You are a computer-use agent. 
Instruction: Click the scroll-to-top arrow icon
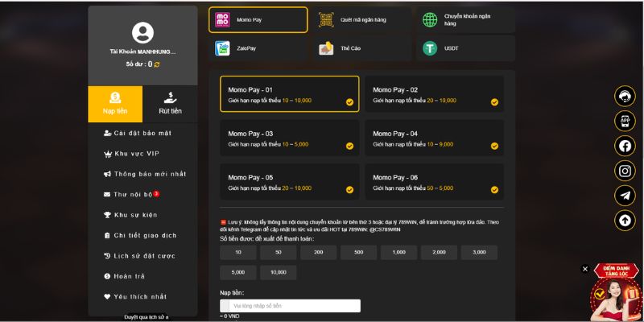625,220
